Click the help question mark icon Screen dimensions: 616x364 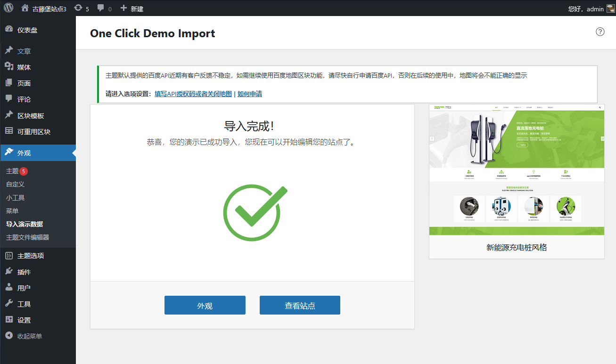tap(600, 32)
